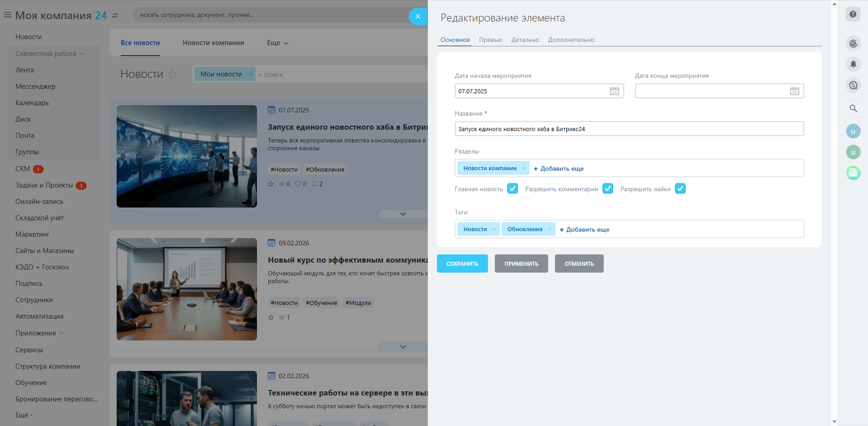Click the help question mark icon
868x426 pixels.
point(853,14)
